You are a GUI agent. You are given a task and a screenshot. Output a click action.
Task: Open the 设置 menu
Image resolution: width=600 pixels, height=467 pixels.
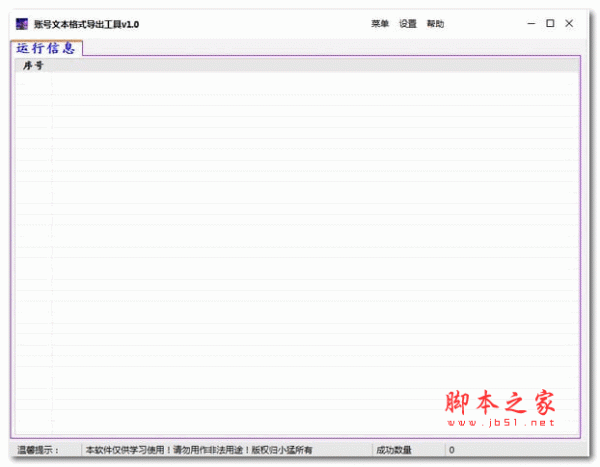tap(408, 24)
